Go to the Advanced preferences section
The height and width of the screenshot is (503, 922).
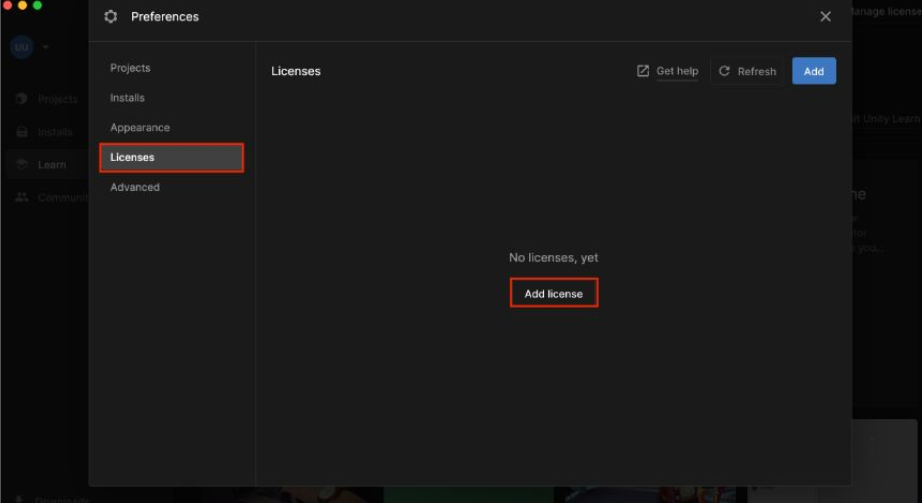point(135,187)
